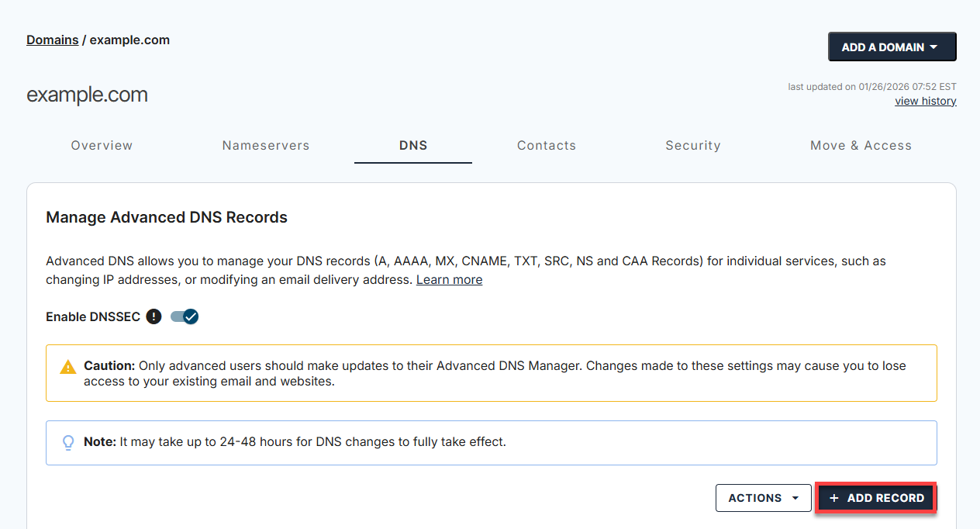The image size is (980, 529).
Task: Click the checkmark on the DNSSEC switch
Action: pyautogui.click(x=191, y=316)
